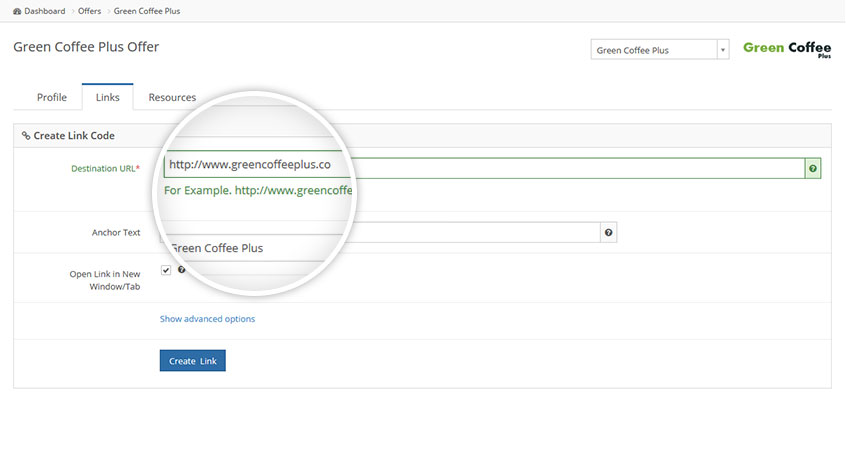Screen dimensions: 846x450
Task: Click Green Coffee Plus in the breadcrumb
Action: click(149, 11)
